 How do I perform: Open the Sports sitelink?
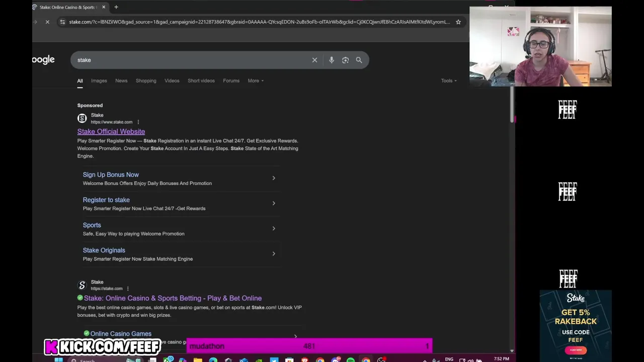[92, 225]
